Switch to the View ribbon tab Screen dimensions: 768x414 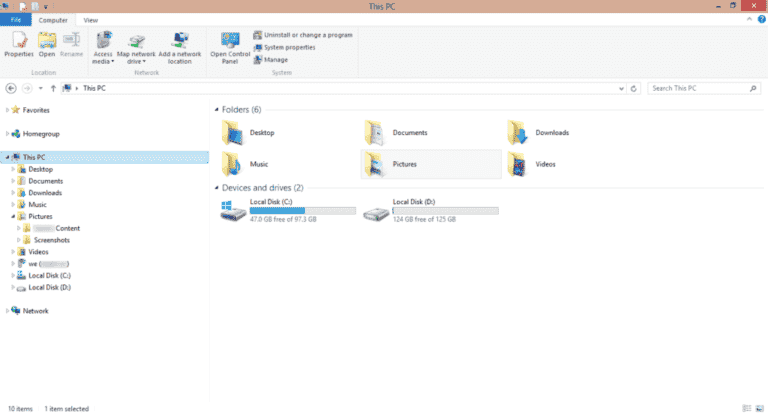(90, 19)
